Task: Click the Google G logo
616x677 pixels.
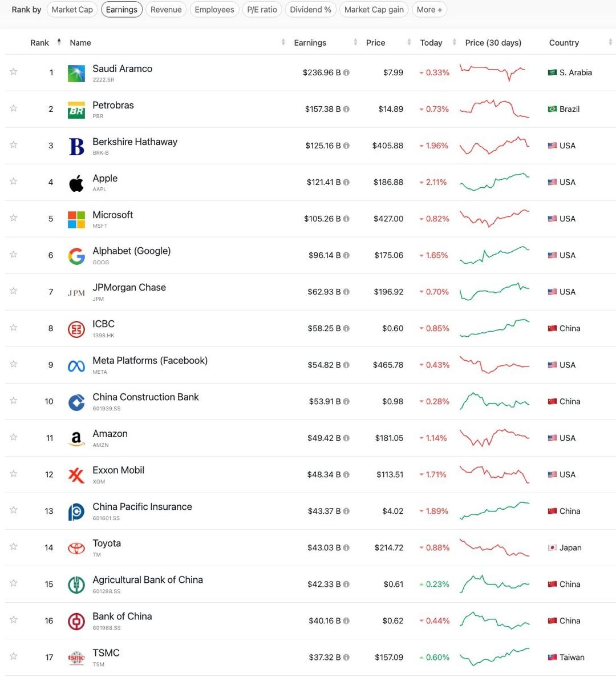Action: pos(76,256)
